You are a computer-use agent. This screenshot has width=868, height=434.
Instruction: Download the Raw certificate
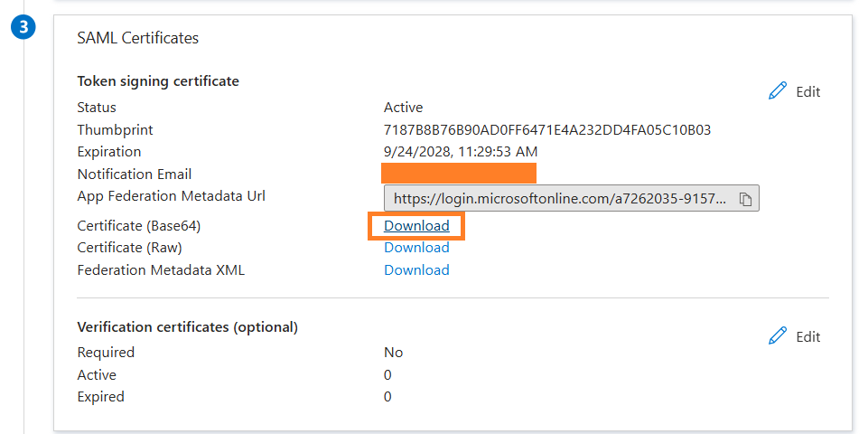(x=416, y=248)
